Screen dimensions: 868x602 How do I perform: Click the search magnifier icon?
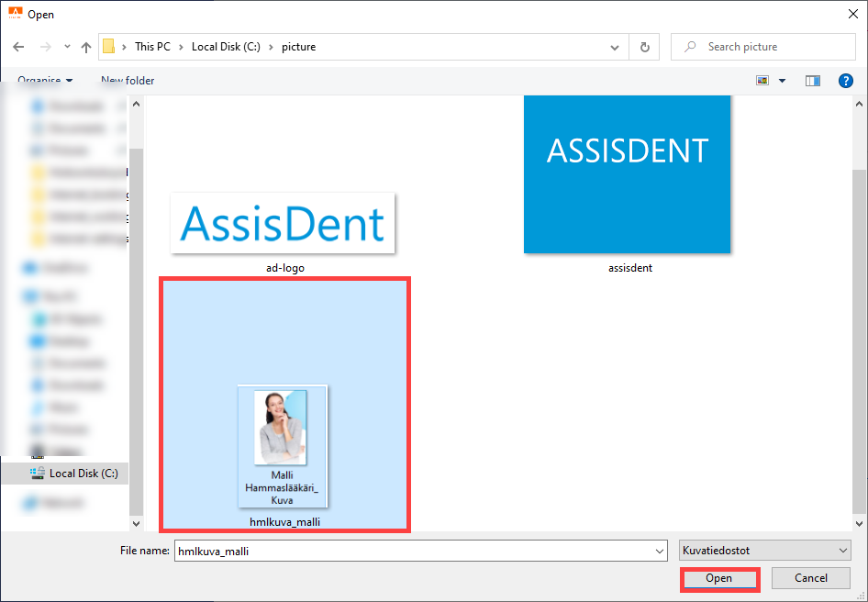(x=690, y=47)
